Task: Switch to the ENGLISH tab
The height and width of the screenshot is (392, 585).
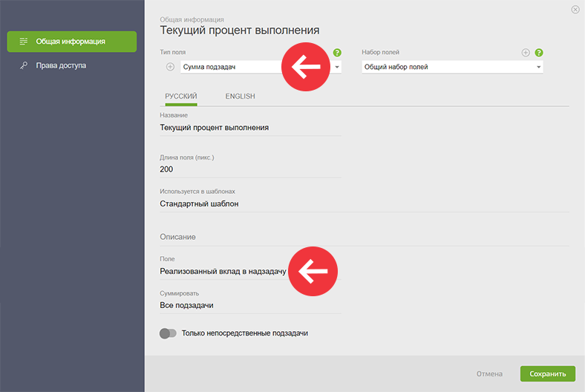Action: 240,97
